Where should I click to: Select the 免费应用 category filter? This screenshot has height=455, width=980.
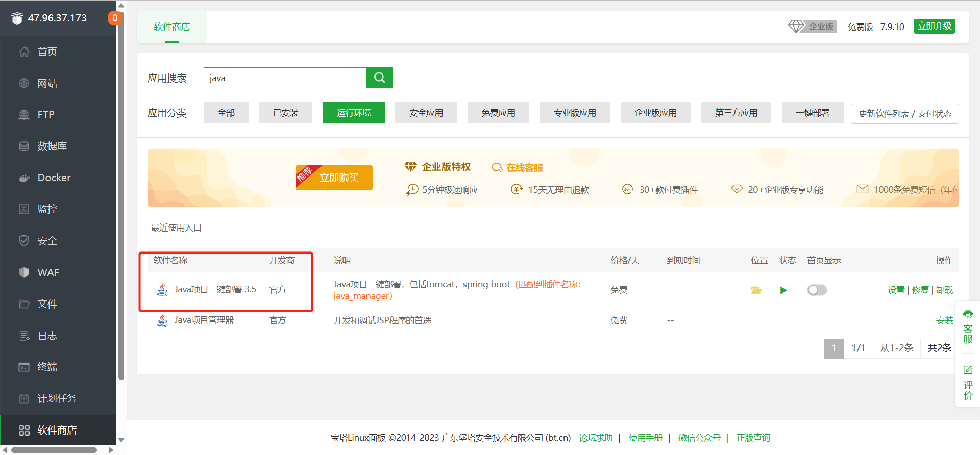pyautogui.click(x=498, y=113)
